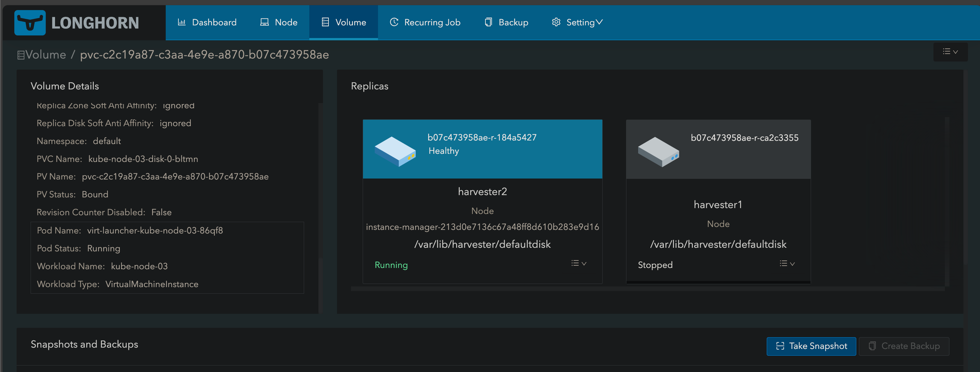Click the Create Backup button
Screen dimensions: 980x372
click(x=904, y=346)
